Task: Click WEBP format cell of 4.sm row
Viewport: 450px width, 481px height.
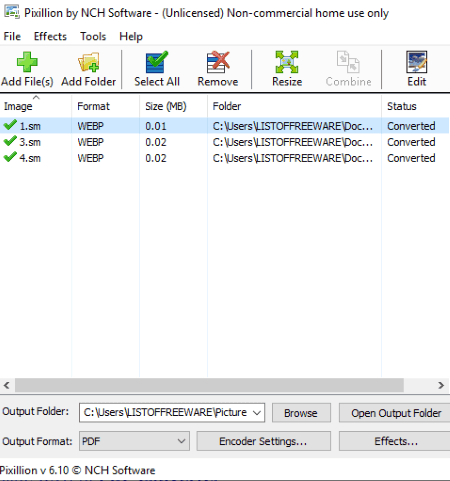Action: point(91,158)
